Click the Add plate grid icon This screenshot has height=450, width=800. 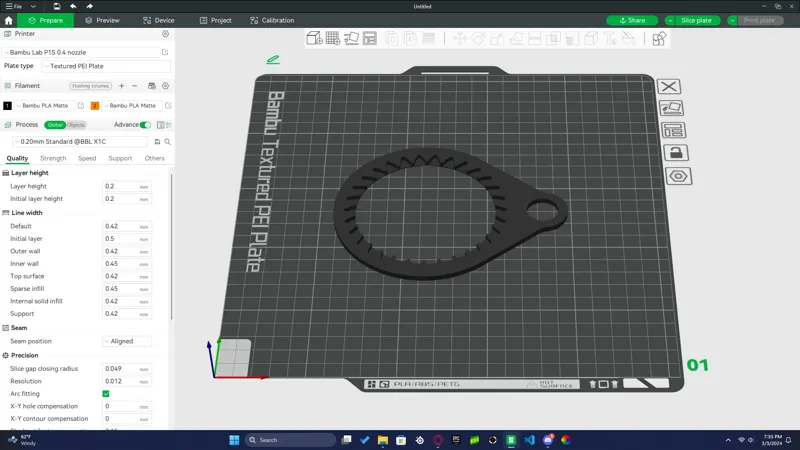tap(333, 38)
